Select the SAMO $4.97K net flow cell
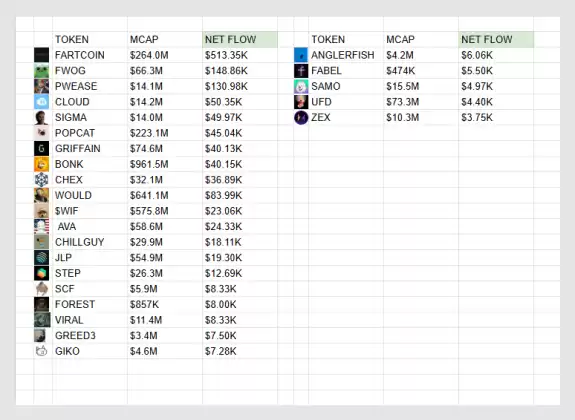This screenshot has width=575, height=420. (496, 86)
